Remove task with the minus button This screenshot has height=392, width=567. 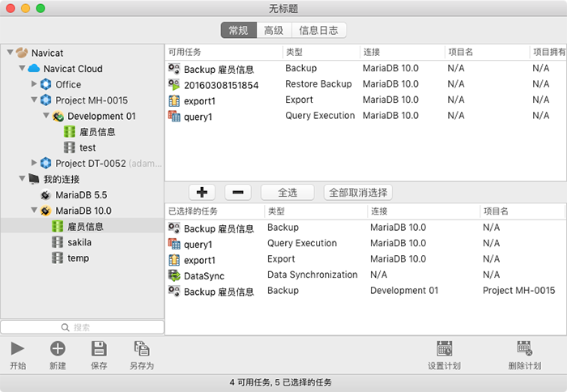point(237,192)
